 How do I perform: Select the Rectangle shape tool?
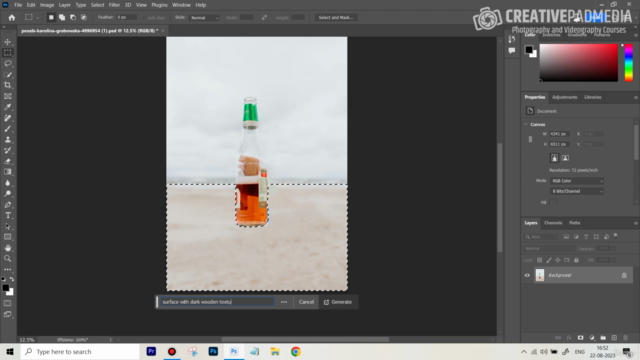click(8, 237)
